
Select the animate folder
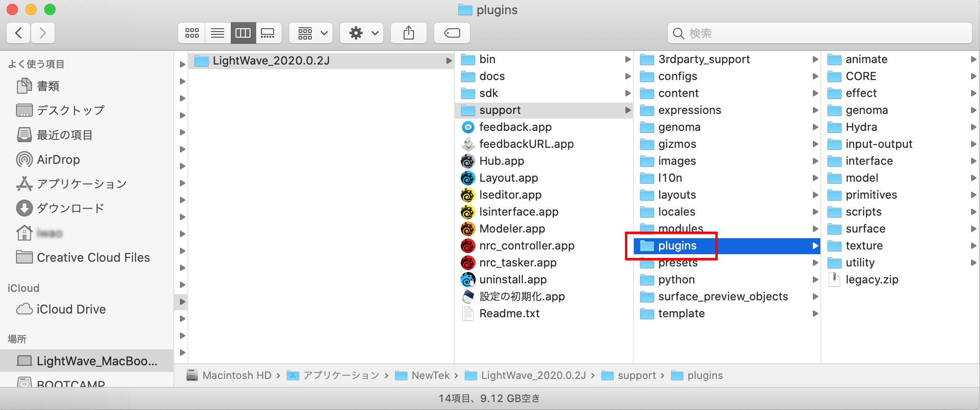point(901,59)
